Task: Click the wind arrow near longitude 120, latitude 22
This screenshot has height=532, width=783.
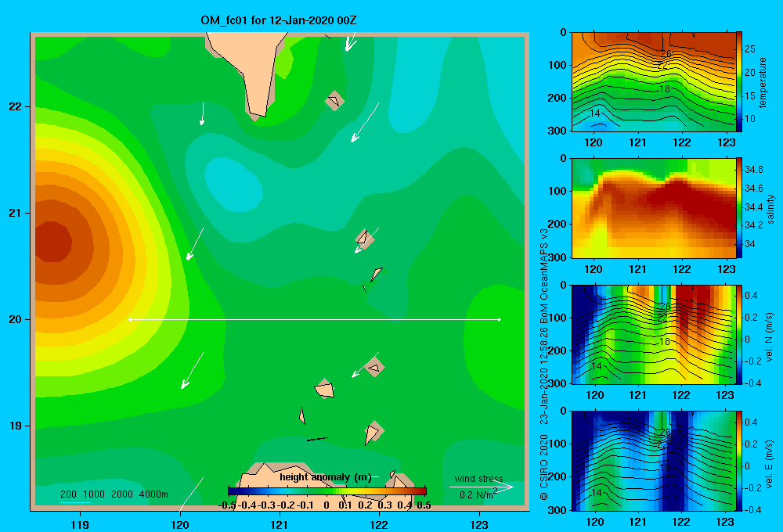Action: 202,113
